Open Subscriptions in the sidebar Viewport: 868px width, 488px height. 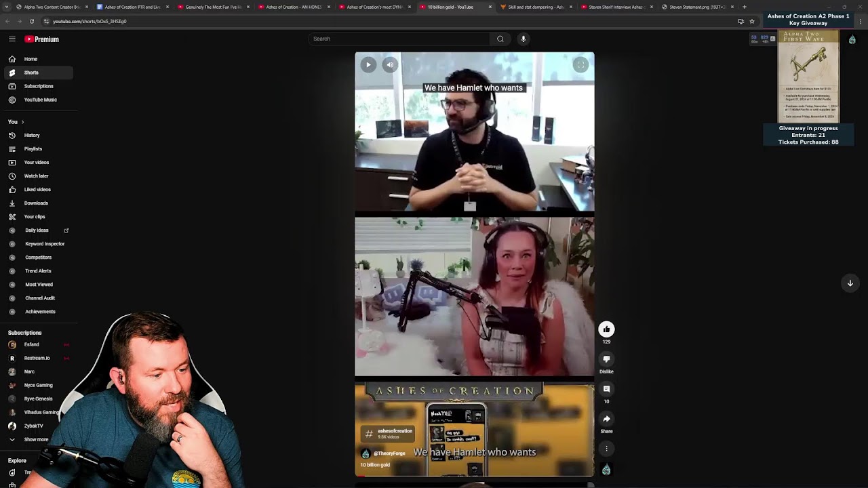pos(38,86)
